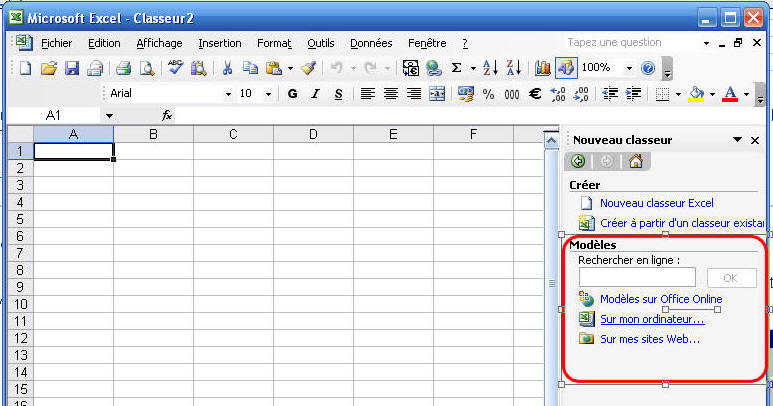Sort ascending with the A-Z icon
This screenshot has height=406, width=773.
pos(490,68)
